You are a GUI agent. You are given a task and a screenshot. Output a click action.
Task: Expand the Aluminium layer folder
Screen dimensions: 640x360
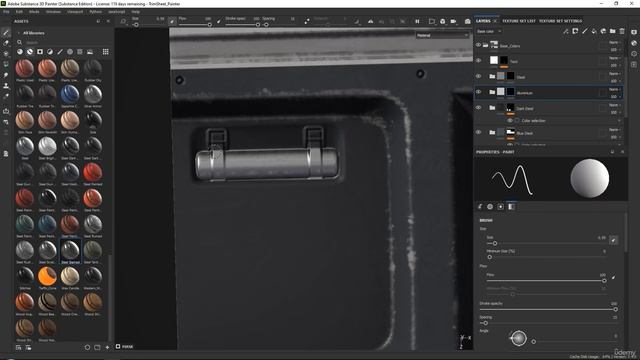click(x=492, y=92)
